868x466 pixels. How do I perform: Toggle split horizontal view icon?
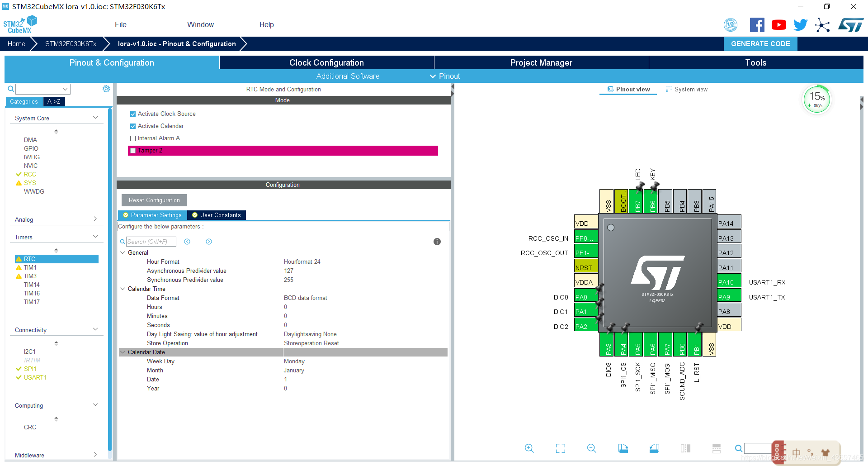[685, 448]
